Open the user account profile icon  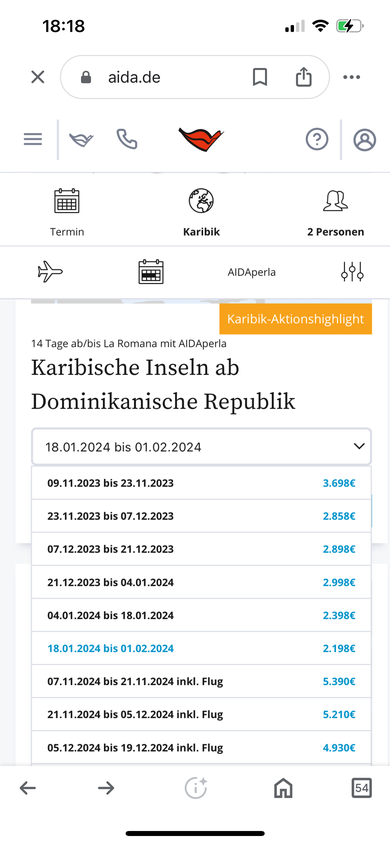pos(365,140)
